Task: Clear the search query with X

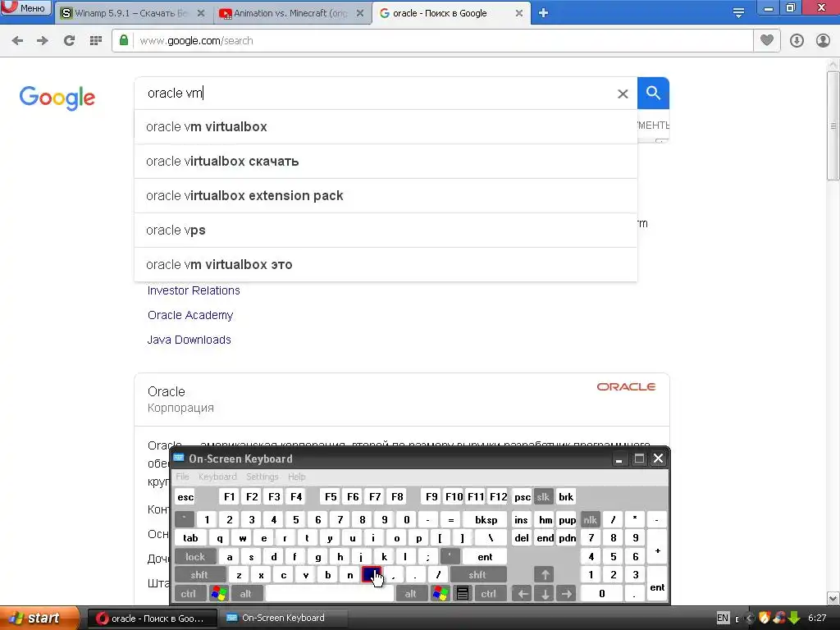Action: [x=623, y=94]
